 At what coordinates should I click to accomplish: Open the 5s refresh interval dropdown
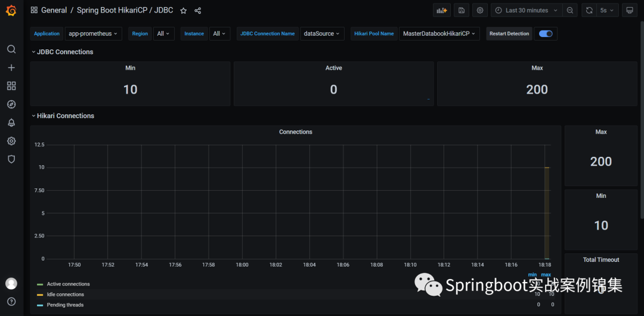(x=608, y=10)
